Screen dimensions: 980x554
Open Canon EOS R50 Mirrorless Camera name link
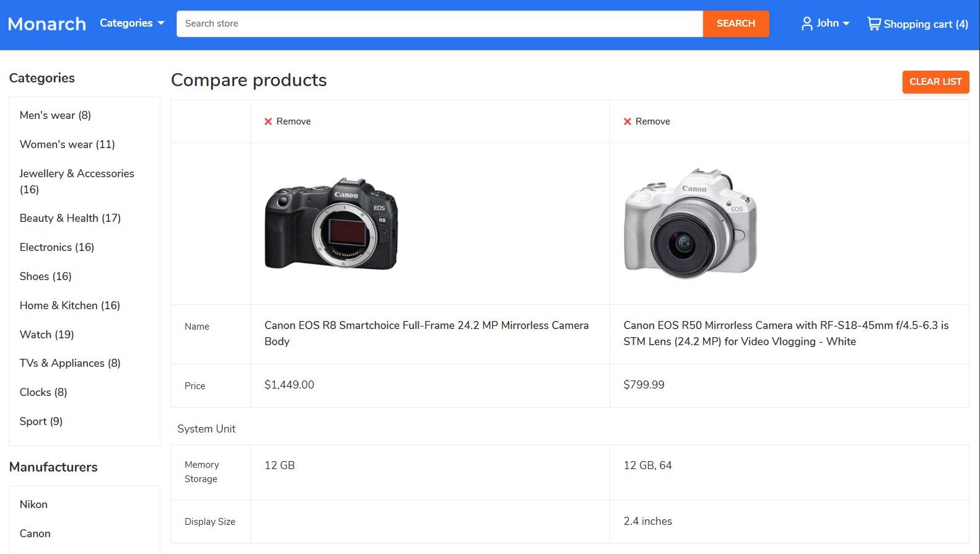pyautogui.click(x=786, y=333)
